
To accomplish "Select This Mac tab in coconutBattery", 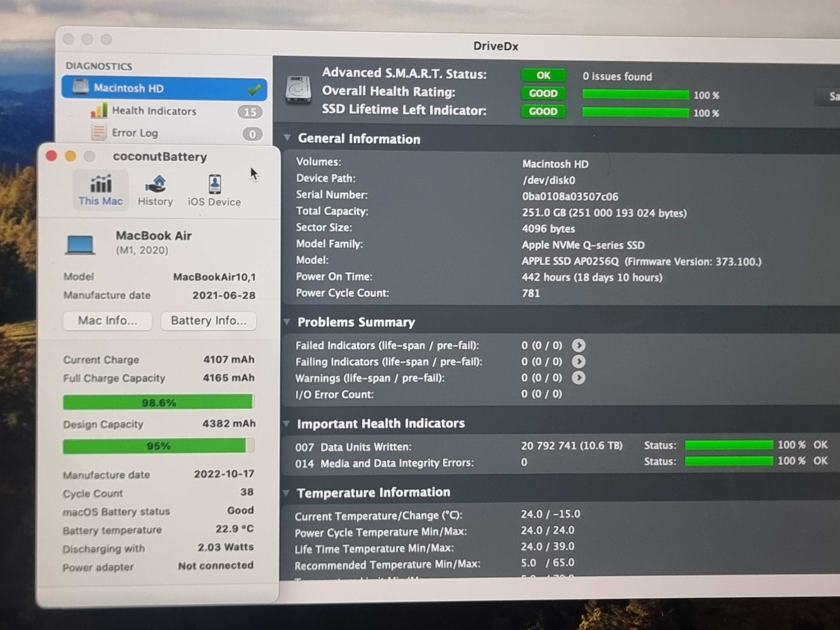I will 101,190.
